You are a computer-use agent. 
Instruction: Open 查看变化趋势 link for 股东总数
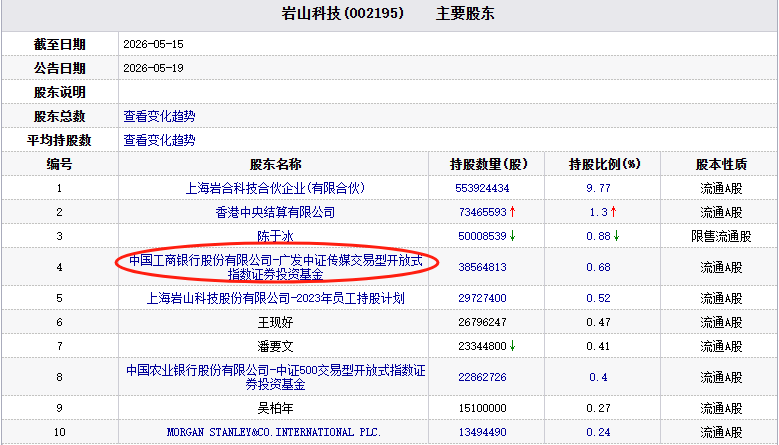(x=159, y=116)
